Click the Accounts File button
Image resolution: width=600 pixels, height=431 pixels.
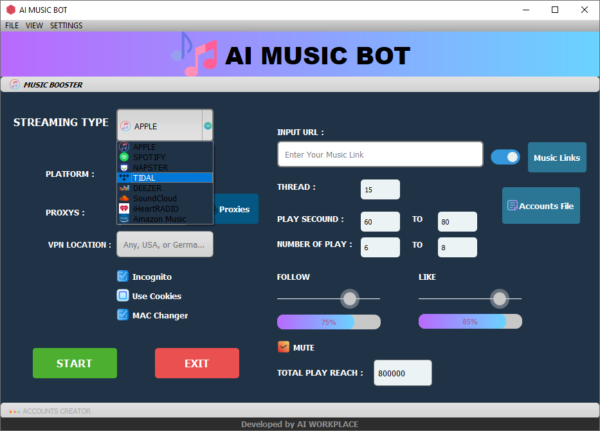click(541, 206)
